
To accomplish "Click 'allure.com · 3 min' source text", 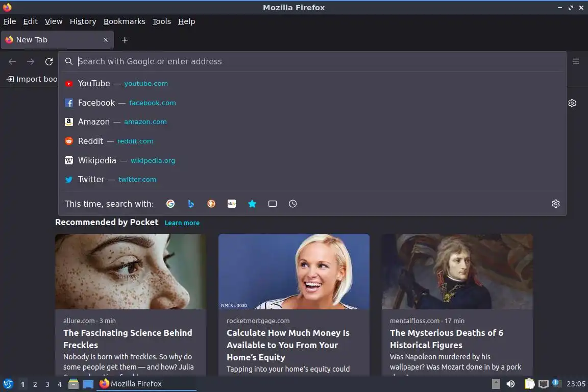I will (89, 321).
